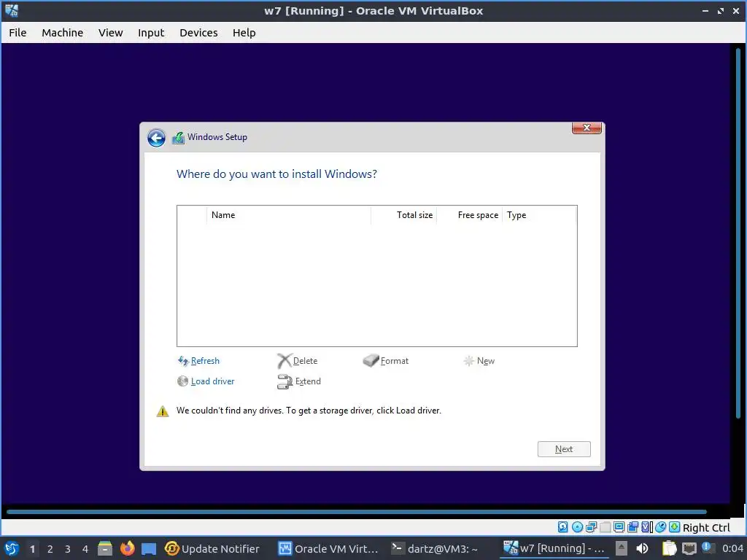Image resolution: width=747 pixels, height=560 pixels.
Task: Click the warning triangle icon
Action: coord(163,411)
